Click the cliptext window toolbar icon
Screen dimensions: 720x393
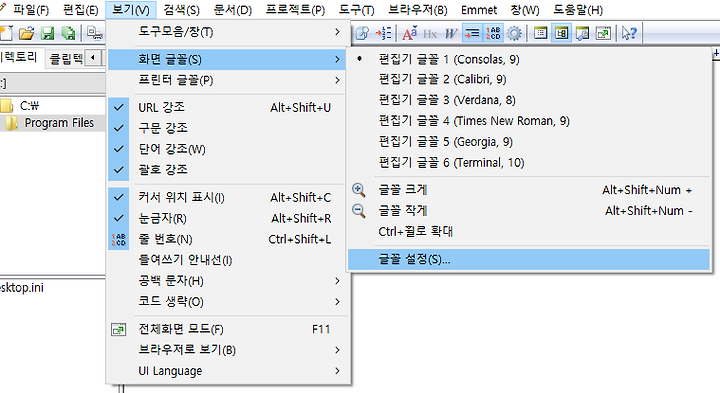(x=540, y=33)
